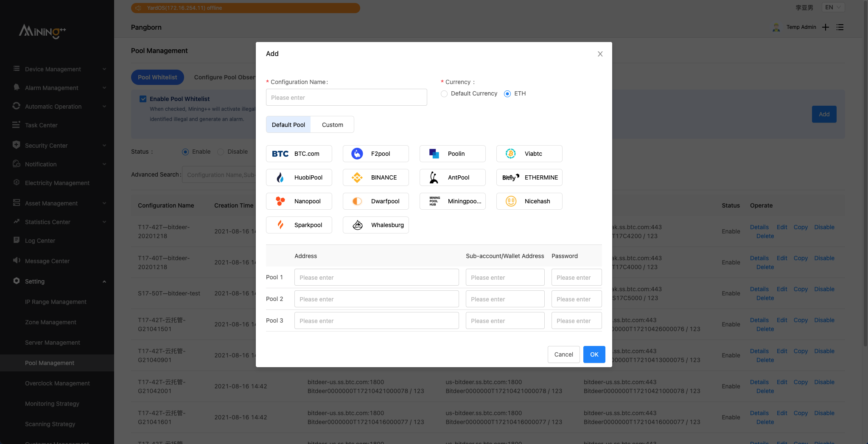The width and height of the screenshot is (868, 444).
Task: Click the Notification icon in sidebar
Action: tap(17, 164)
